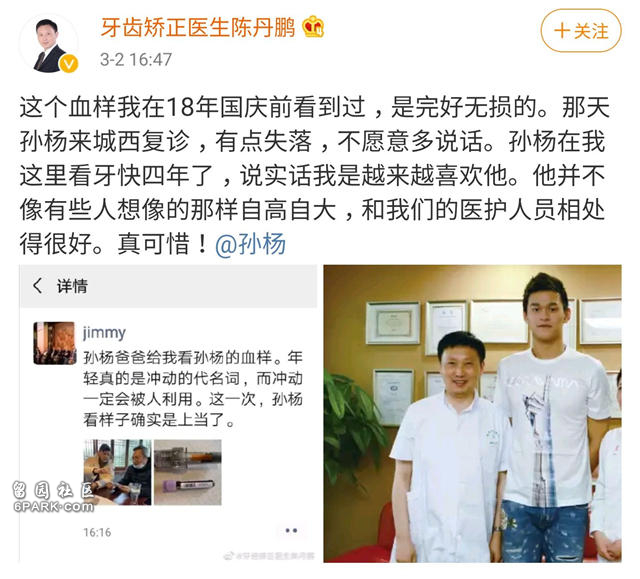Click the 16:16 moment timestamp
This screenshot has width=640, height=579.
tap(97, 532)
